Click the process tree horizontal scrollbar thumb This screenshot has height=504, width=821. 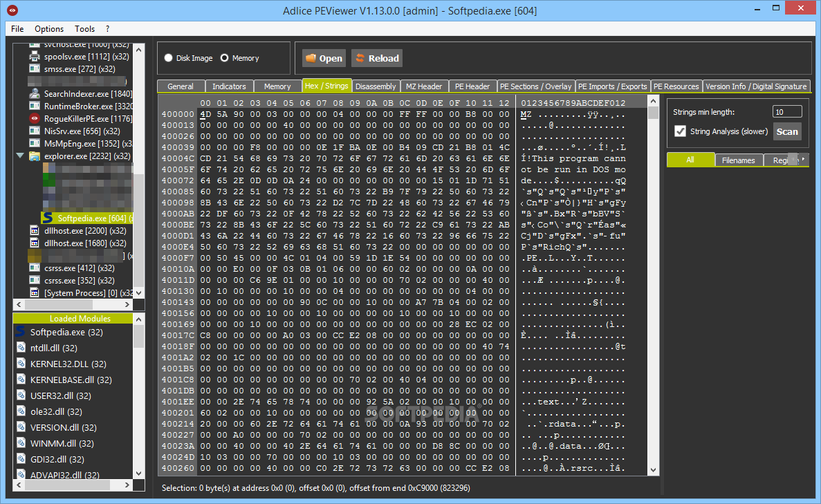[x=59, y=304]
